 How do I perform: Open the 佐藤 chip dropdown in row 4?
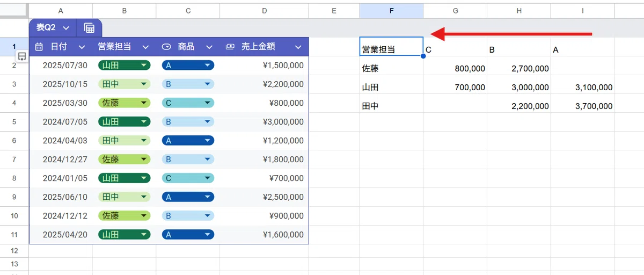pyautogui.click(x=144, y=103)
